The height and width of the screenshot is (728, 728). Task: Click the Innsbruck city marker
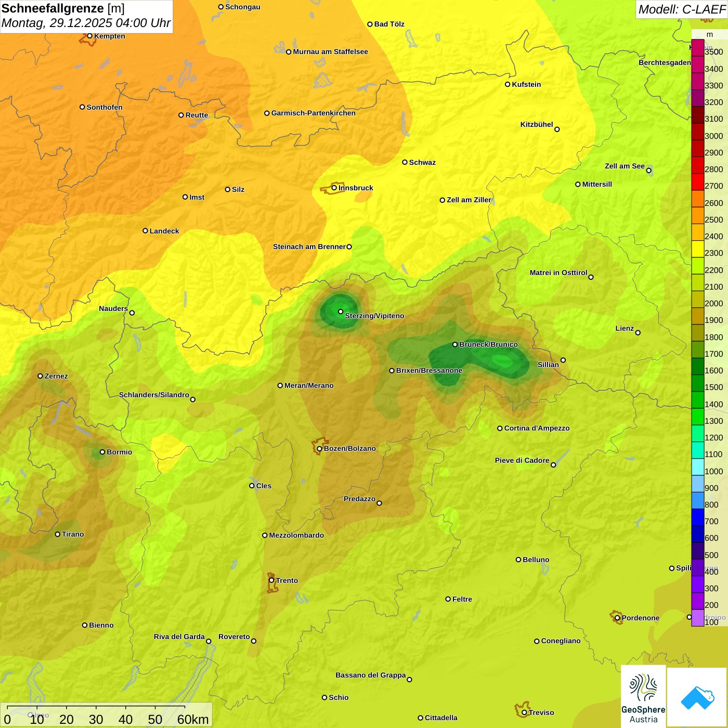(x=334, y=188)
